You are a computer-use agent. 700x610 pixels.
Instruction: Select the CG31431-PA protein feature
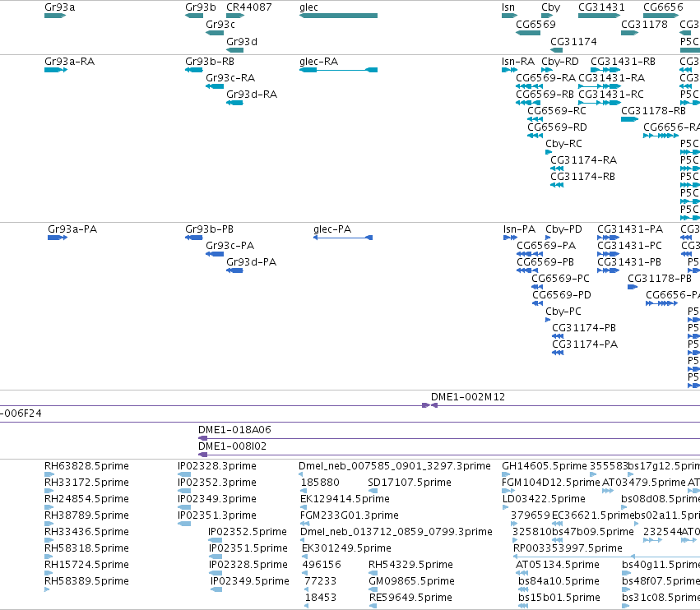[x=608, y=238]
